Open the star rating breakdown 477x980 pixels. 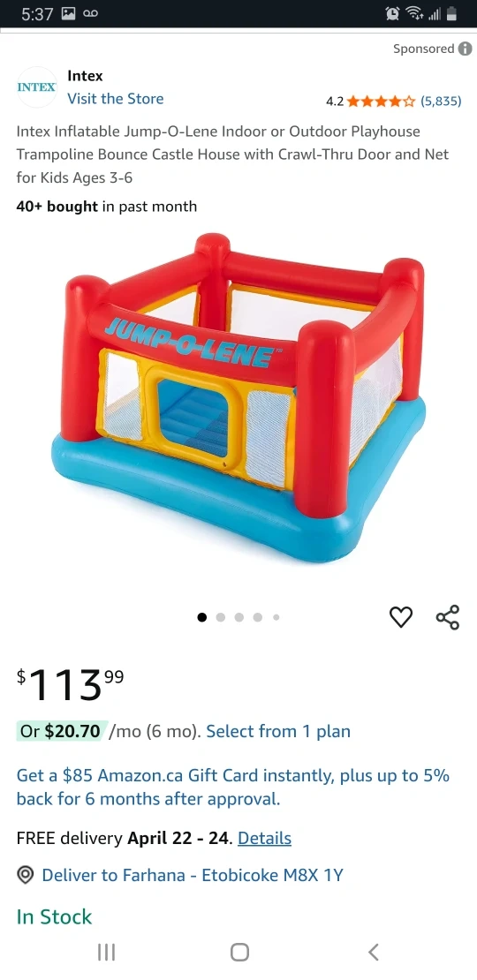(x=380, y=102)
